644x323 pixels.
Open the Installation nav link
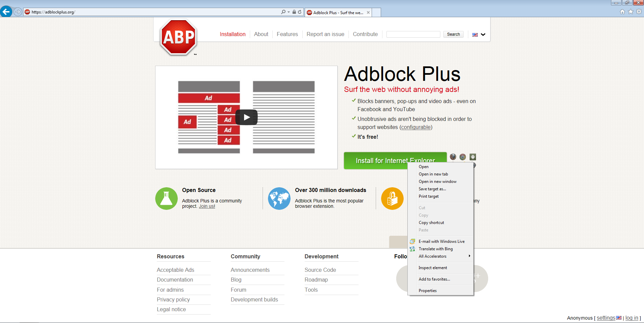click(233, 34)
